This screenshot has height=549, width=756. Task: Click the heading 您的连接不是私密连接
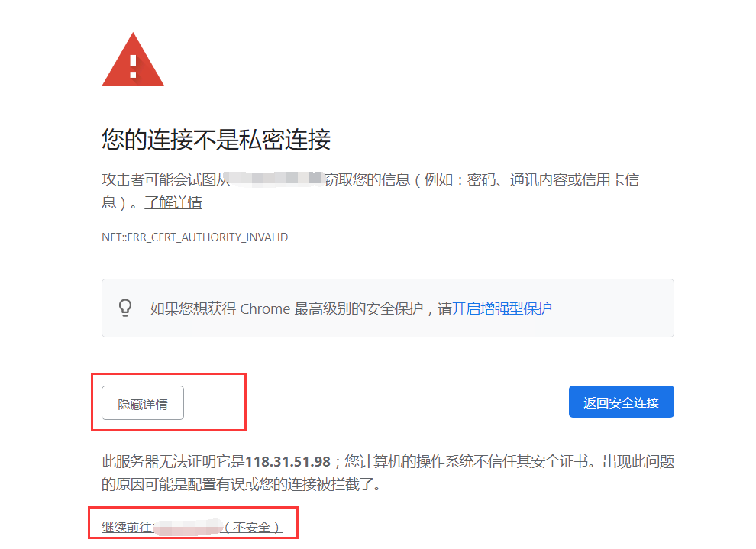(x=216, y=139)
